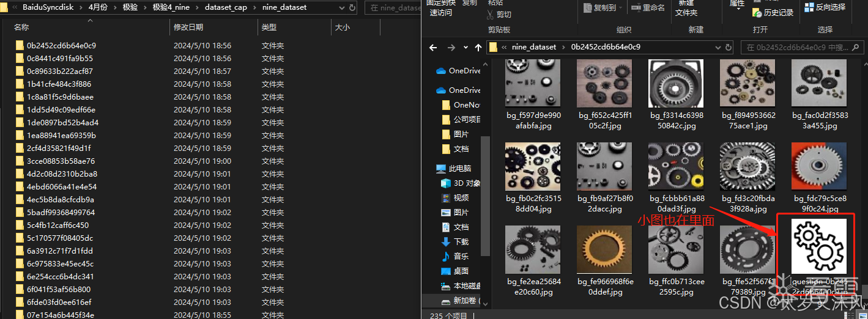868x319 pixels.
Task: Click 4月份 in left breadcrumb
Action: (98, 7)
